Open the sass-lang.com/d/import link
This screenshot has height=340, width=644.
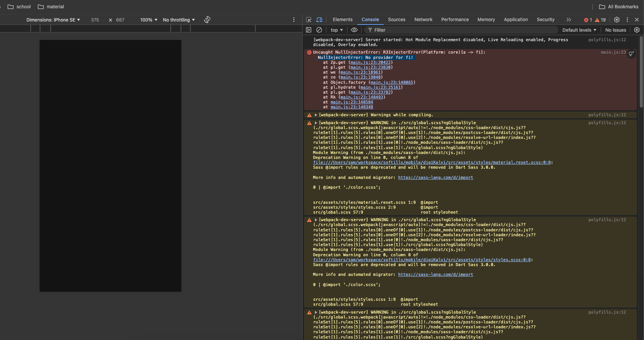point(435,177)
